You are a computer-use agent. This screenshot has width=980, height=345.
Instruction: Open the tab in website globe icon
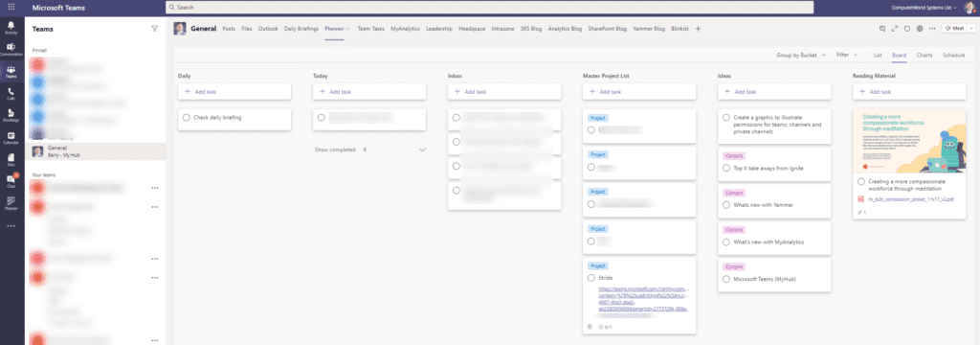pyautogui.click(x=920, y=28)
